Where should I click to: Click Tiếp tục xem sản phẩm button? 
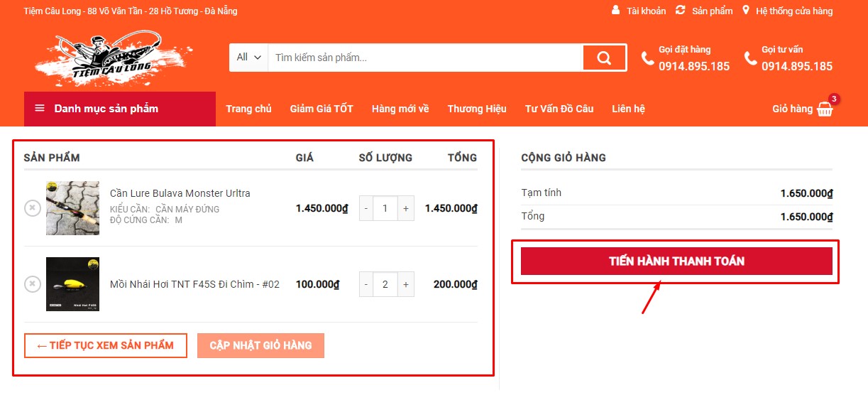(x=105, y=345)
